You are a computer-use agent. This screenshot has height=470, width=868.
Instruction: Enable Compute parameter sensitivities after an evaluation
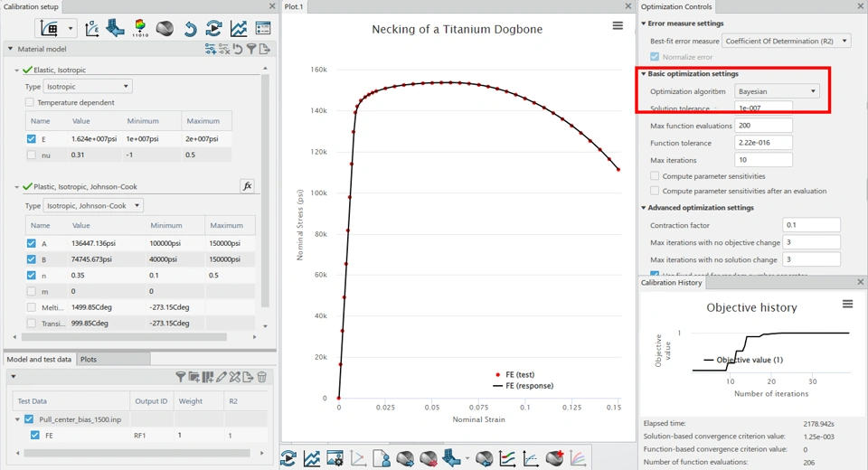pyautogui.click(x=655, y=191)
